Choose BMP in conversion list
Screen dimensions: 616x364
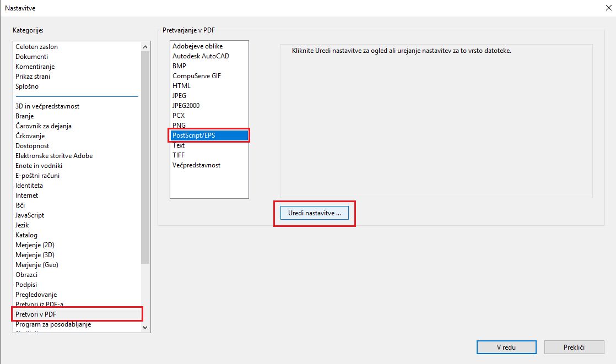[x=179, y=66]
